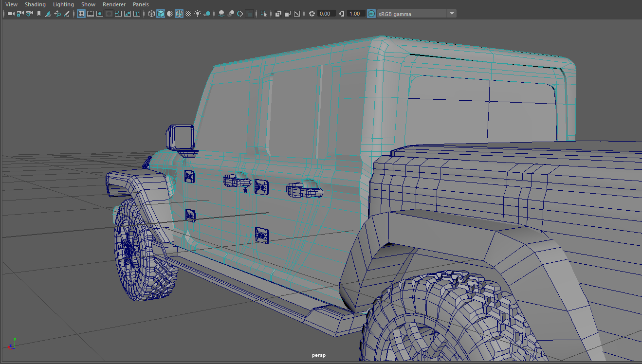The height and width of the screenshot is (364, 642).
Task: Select the front door handle mesh
Action: point(237,181)
